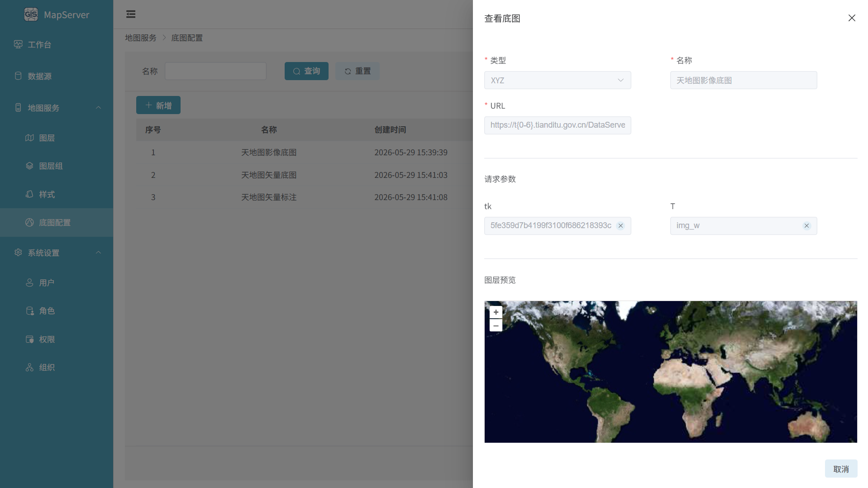Clear the tk parameter value
The image size is (868, 488).
[x=620, y=226]
